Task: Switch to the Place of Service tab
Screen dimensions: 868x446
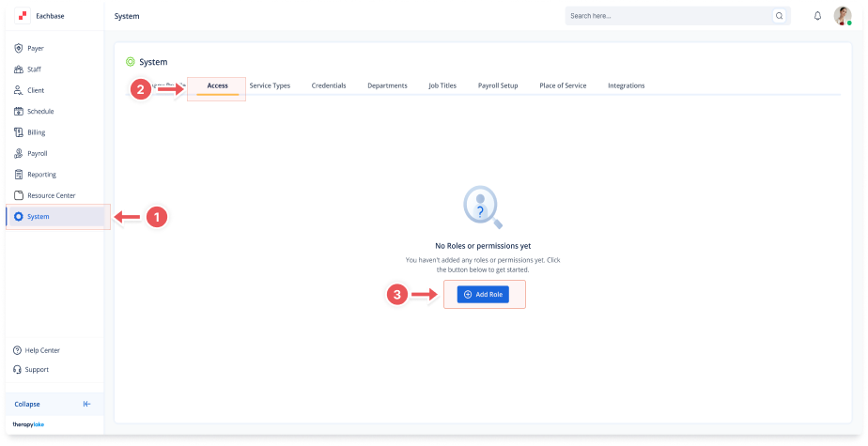Action: coord(563,85)
